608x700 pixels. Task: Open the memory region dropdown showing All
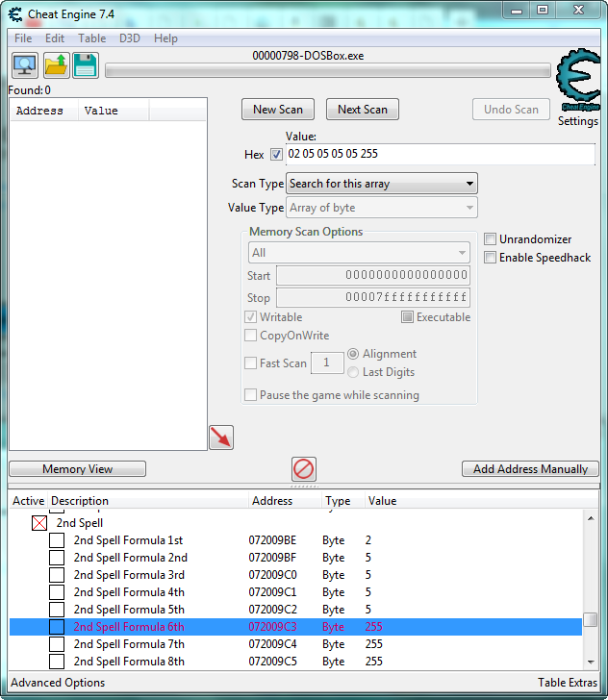click(x=360, y=253)
